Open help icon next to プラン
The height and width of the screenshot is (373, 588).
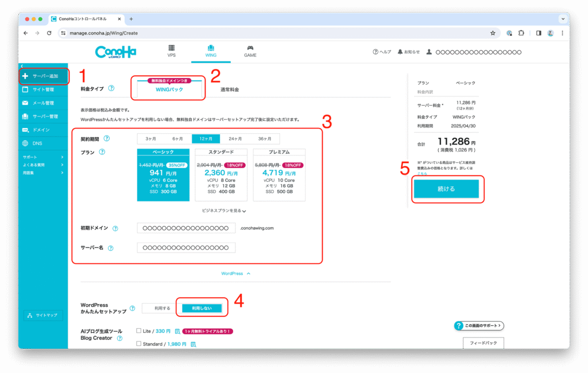(102, 152)
